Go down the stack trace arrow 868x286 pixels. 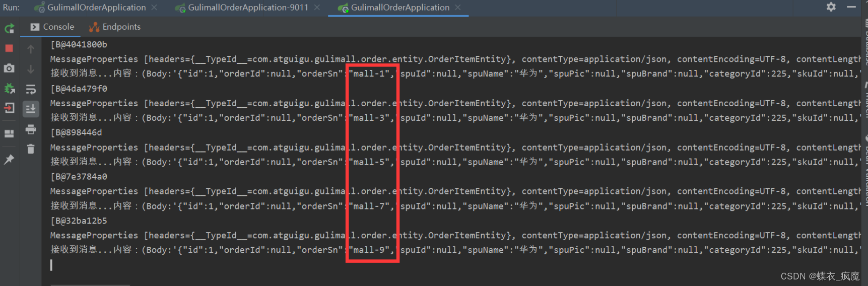(31, 69)
